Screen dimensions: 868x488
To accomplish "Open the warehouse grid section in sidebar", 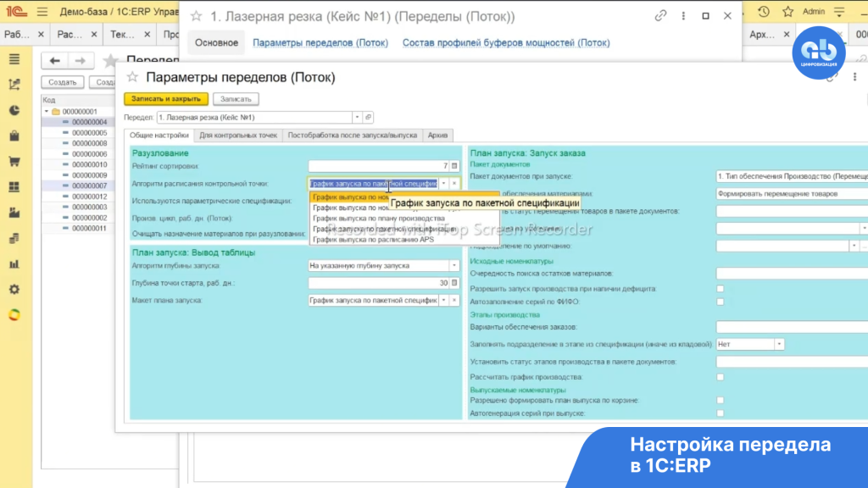I will (14, 187).
